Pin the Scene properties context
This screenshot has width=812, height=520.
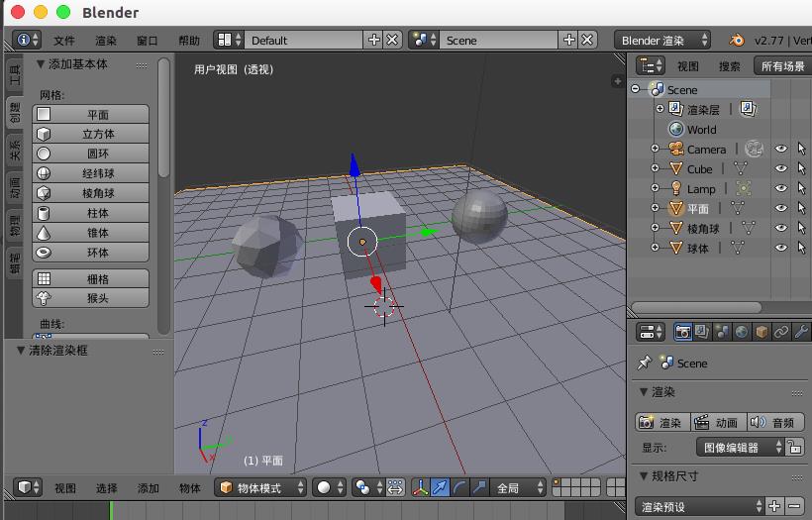pyautogui.click(x=645, y=364)
